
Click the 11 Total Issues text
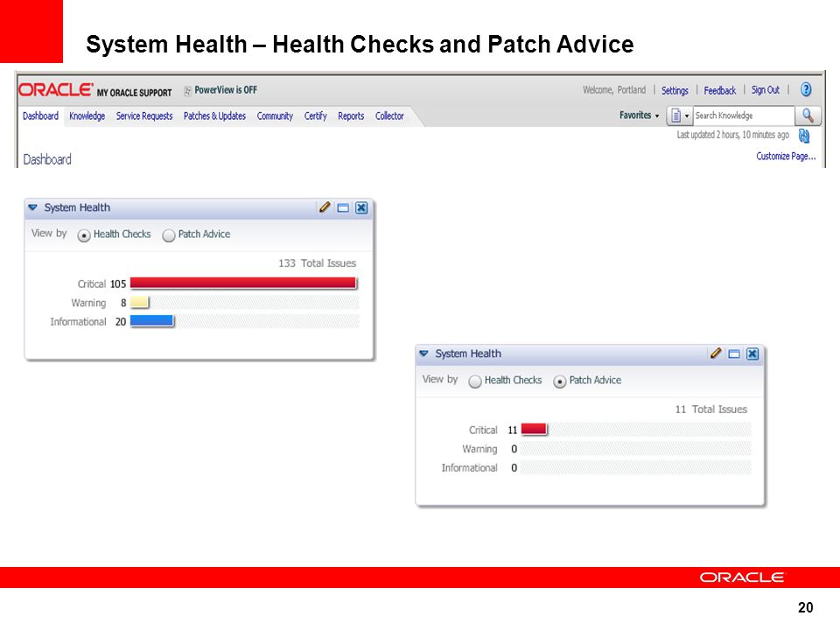click(710, 409)
